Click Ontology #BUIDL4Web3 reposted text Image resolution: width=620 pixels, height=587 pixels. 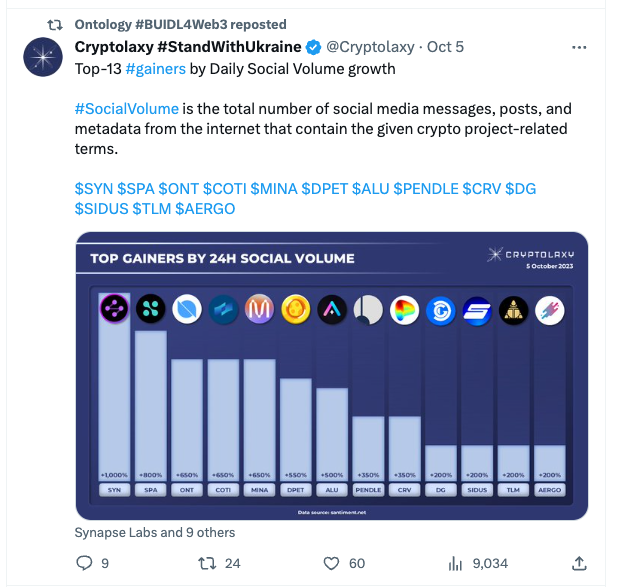180,25
